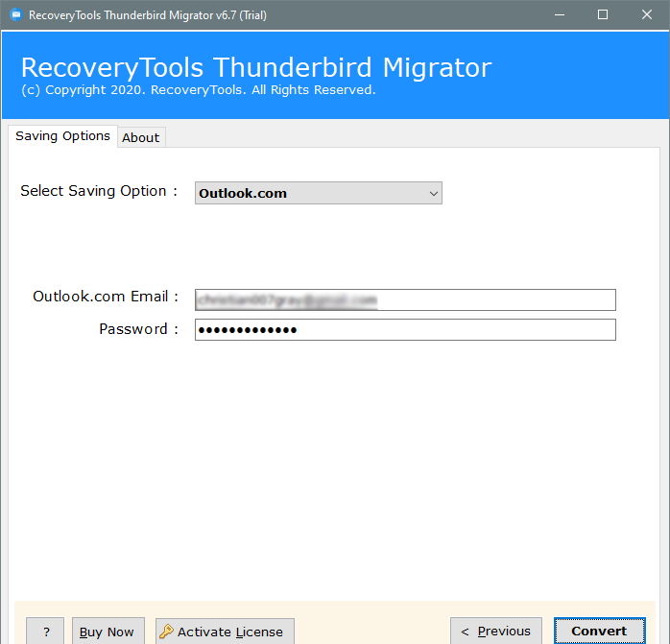The image size is (670, 644).
Task: Click the Buy Now button
Action: click(108, 632)
